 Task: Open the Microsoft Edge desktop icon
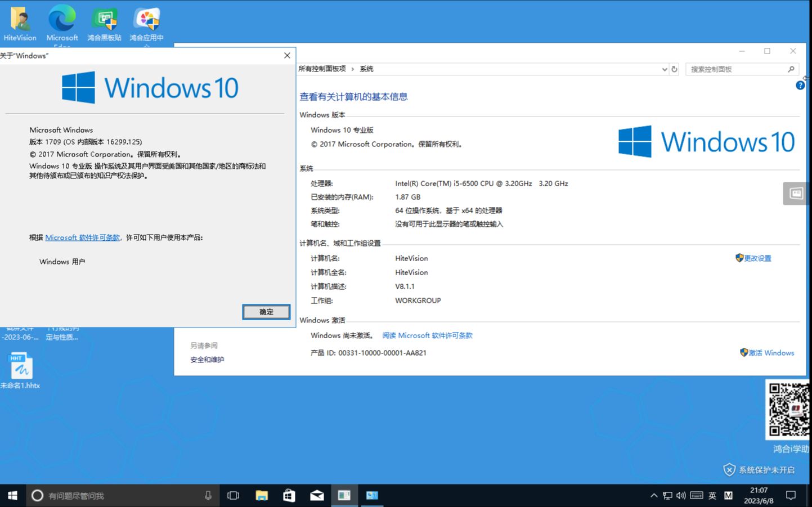62,24
